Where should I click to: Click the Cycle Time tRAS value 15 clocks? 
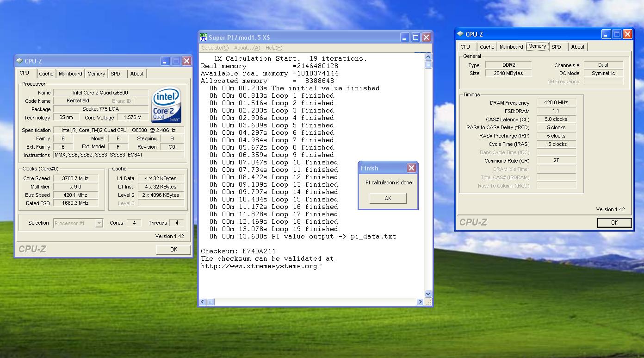click(556, 144)
